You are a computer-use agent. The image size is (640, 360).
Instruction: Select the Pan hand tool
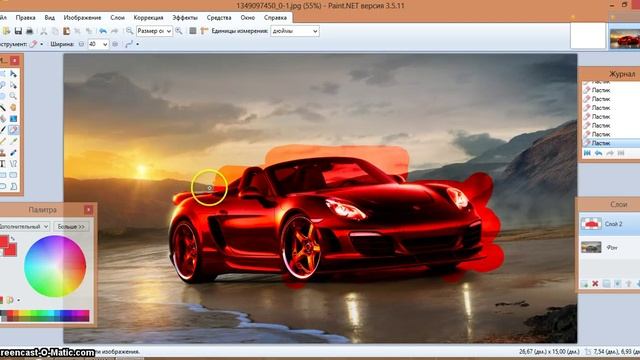(x=13, y=107)
